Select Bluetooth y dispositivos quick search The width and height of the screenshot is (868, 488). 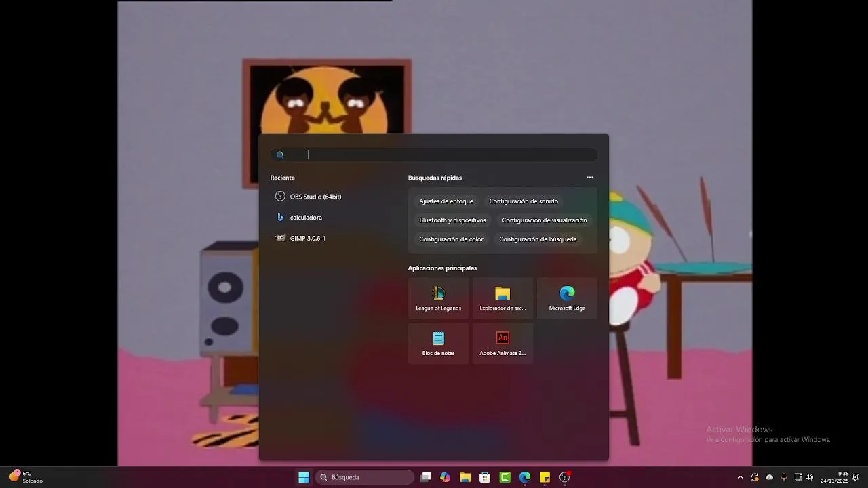(x=452, y=220)
